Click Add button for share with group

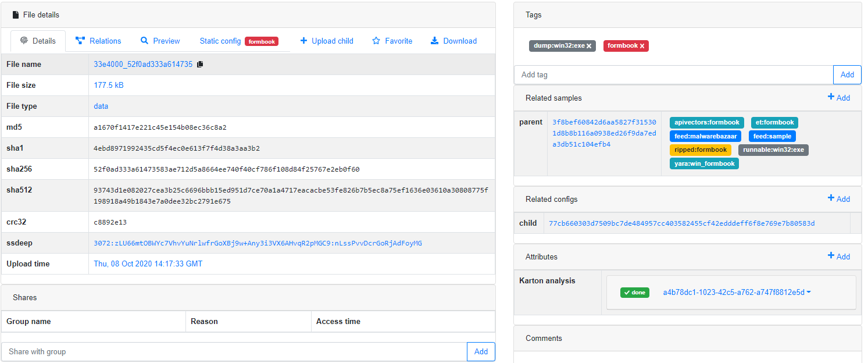point(481,351)
